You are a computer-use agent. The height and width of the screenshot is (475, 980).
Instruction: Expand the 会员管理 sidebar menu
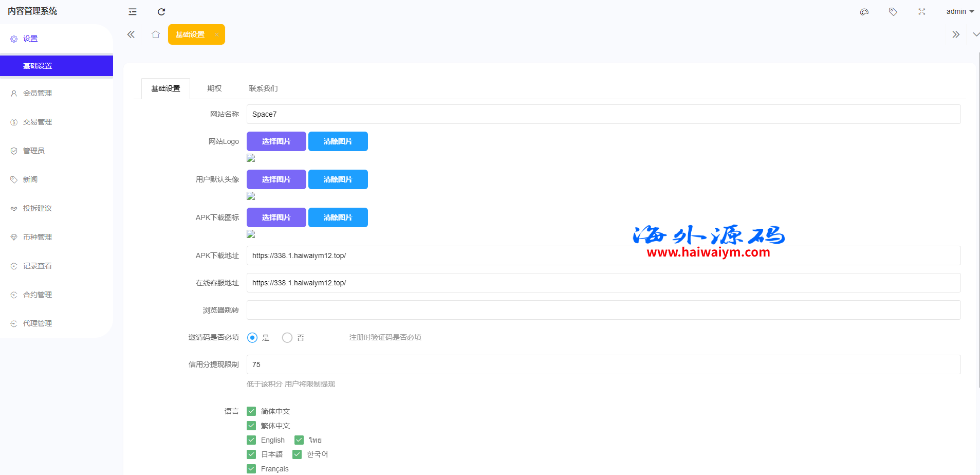point(38,93)
